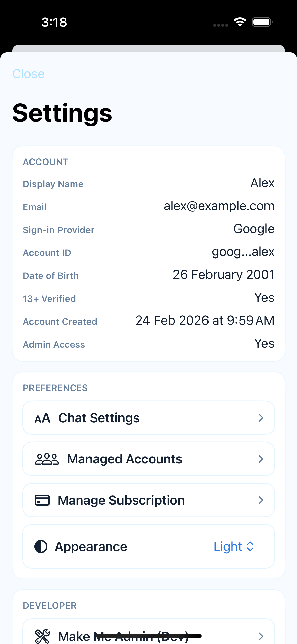Tap the Chat Settings text-size icon

(x=42, y=418)
